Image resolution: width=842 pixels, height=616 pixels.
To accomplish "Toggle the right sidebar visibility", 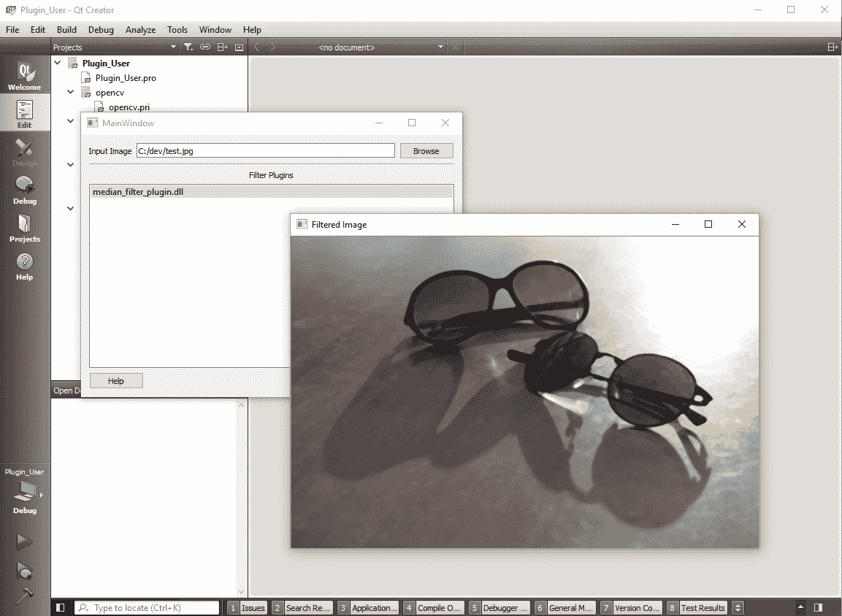I will pos(819,608).
